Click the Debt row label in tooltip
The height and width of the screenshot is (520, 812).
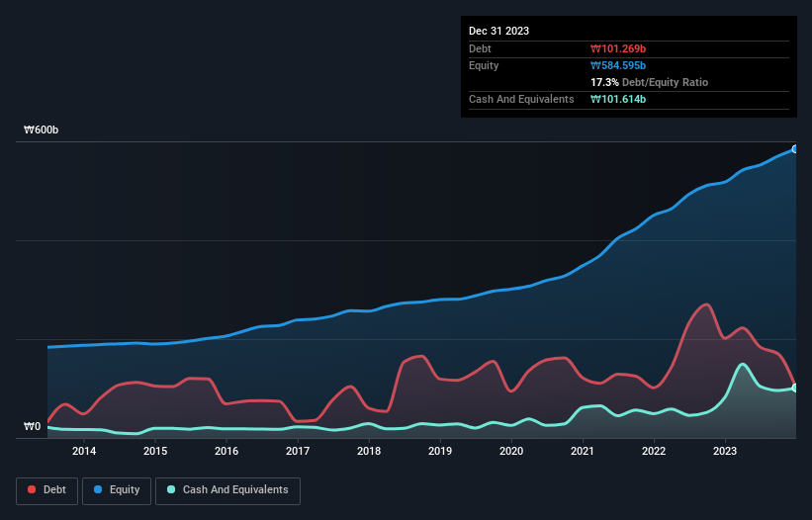(480, 48)
